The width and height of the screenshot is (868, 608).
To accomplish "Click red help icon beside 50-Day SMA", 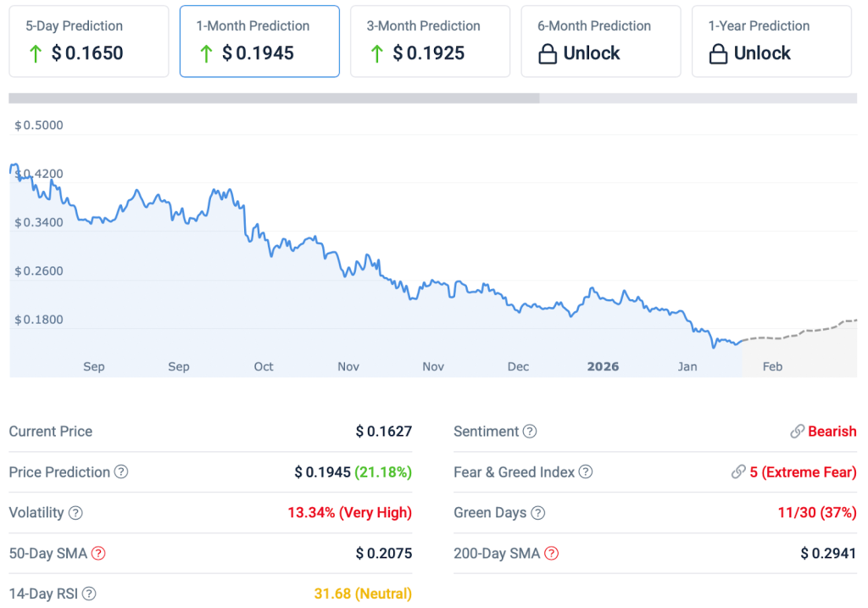I will (x=98, y=554).
